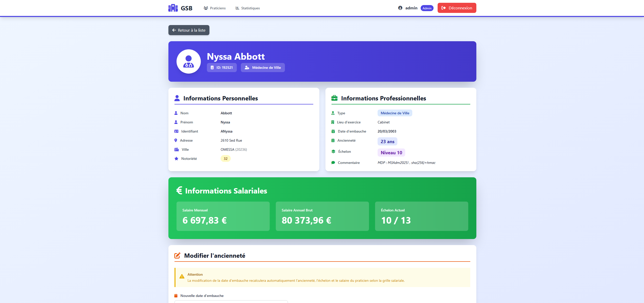644x303 pixels.
Task: Click the warning triangle icon in Attention box
Action: tap(182, 277)
